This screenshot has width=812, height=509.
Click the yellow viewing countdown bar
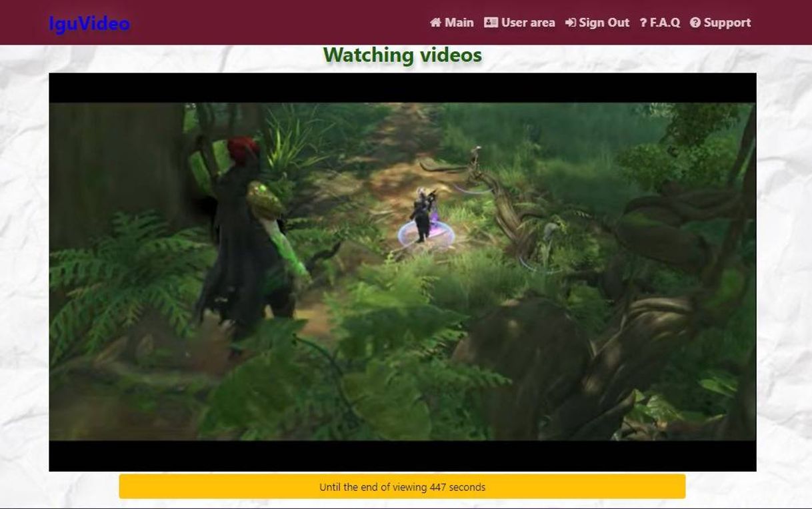pyautogui.click(x=402, y=486)
